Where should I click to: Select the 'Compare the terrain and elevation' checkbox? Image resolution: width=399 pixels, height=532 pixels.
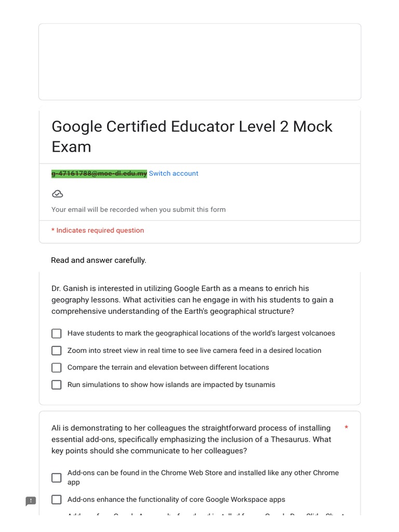[57, 368]
